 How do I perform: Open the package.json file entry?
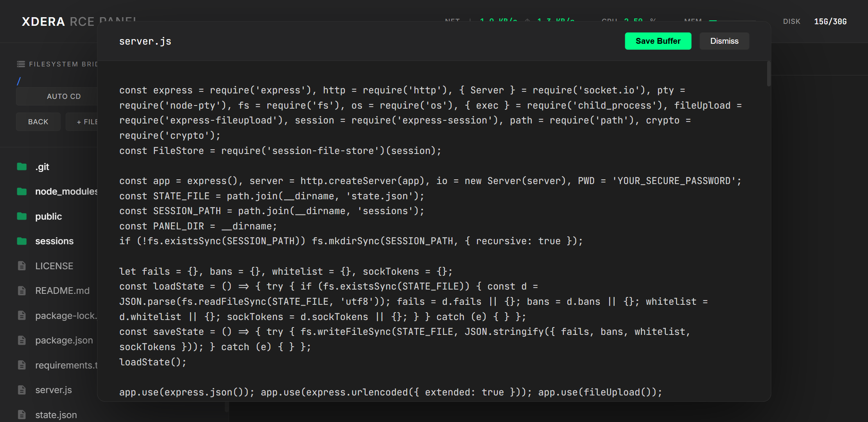[x=64, y=340]
